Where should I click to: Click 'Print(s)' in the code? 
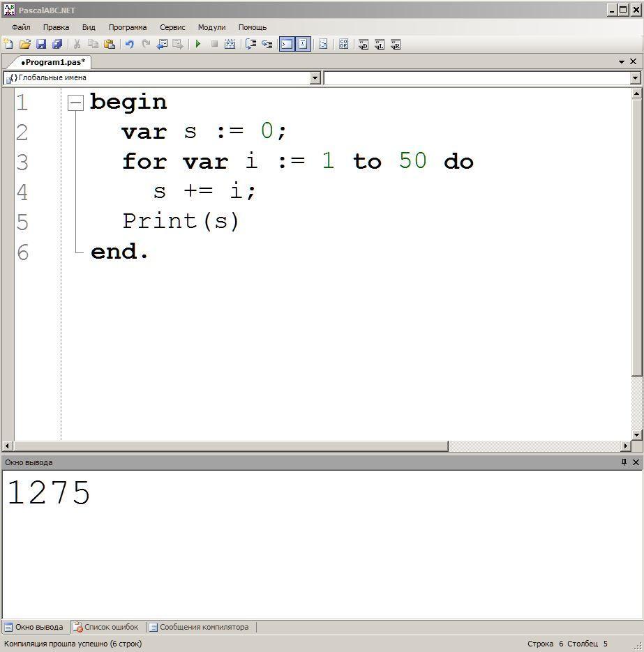(181, 221)
